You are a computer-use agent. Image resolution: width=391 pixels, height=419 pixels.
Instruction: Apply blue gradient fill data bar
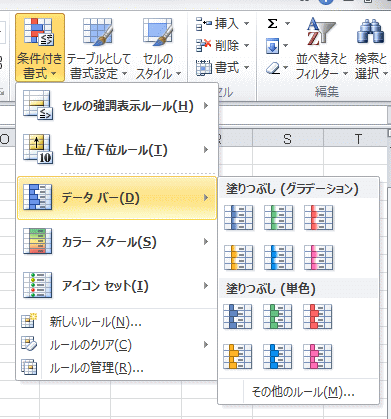tap(239, 218)
